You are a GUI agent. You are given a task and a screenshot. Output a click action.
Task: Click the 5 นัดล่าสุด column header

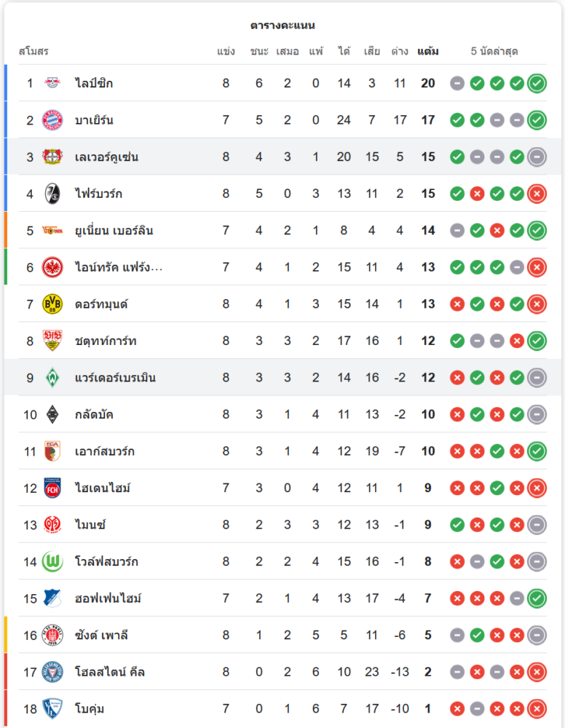tap(494, 52)
